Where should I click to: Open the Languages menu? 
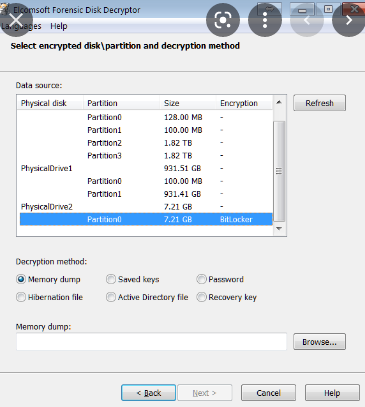click(21, 26)
